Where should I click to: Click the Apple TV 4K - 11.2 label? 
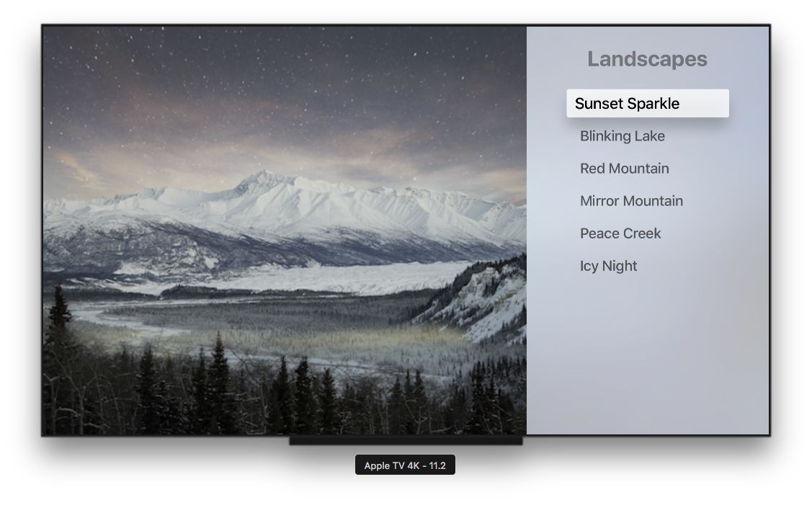pyautogui.click(x=405, y=465)
